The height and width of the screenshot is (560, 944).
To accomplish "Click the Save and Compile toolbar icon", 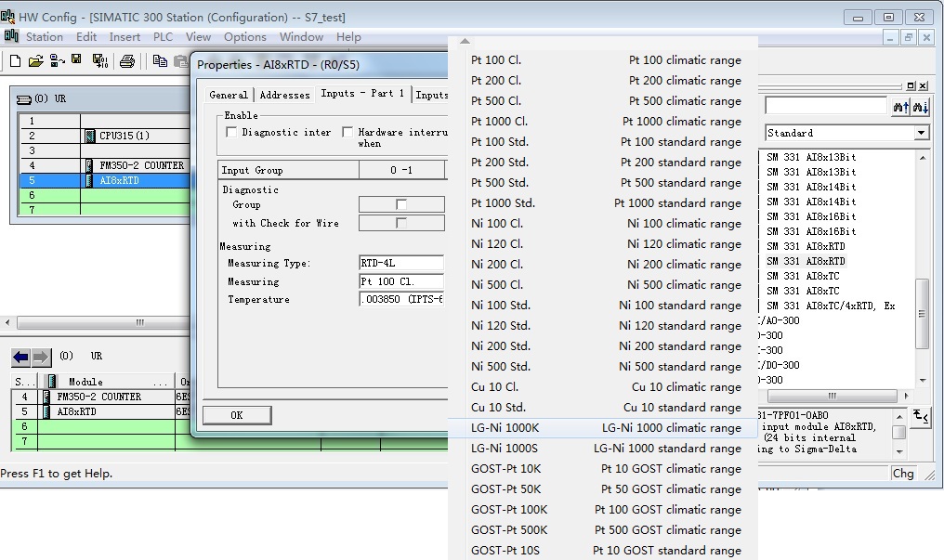I will click(100, 60).
